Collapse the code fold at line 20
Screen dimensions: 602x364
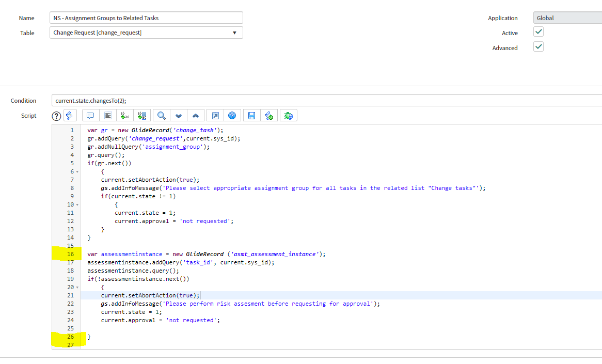[x=77, y=287]
